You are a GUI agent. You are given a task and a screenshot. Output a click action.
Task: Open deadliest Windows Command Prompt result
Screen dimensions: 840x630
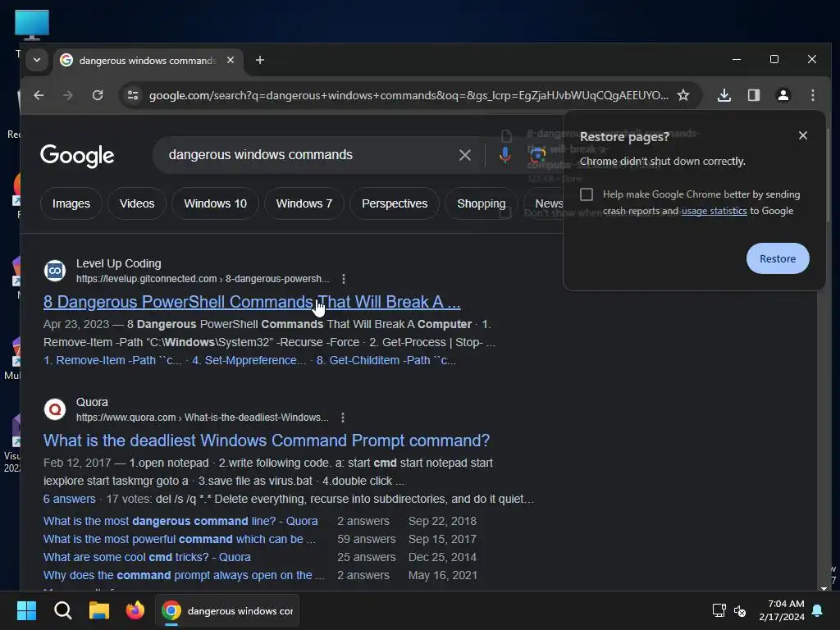pyautogui.click(x=267, y=441)
